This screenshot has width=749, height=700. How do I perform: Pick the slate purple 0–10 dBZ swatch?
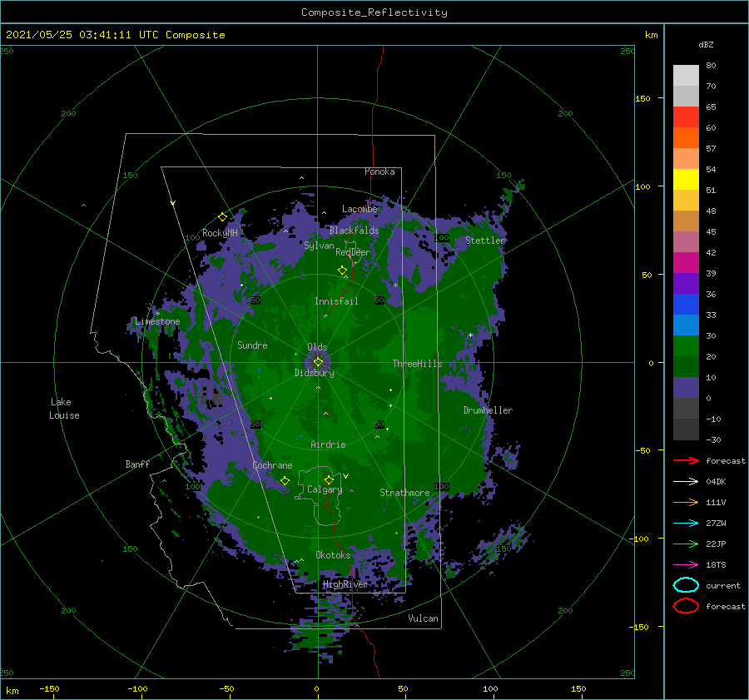click(x=686, y=388)
